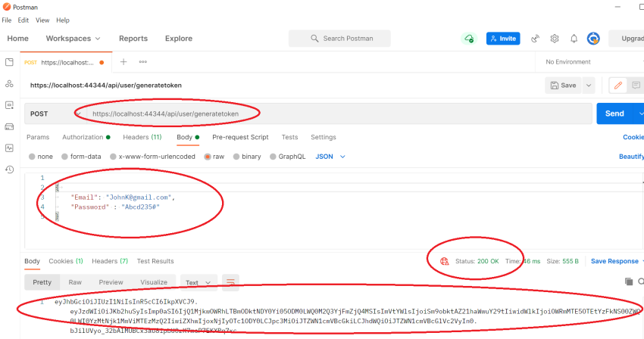Screen dimensions: 644x339
Task: Switch to the Tests tab
Action: 289,137
